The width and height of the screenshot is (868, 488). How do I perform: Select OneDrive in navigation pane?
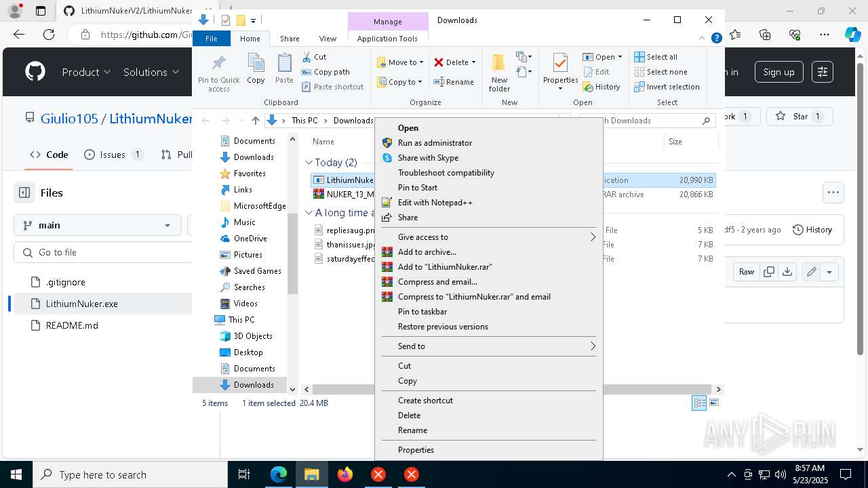click(x=250, y=239)
